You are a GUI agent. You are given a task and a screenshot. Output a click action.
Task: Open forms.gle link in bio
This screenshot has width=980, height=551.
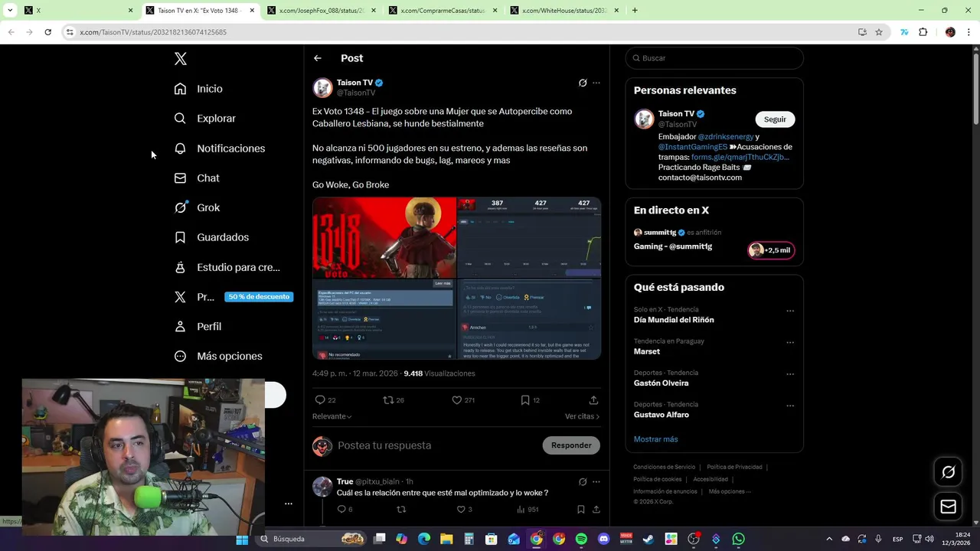click(x=740, y=157)
